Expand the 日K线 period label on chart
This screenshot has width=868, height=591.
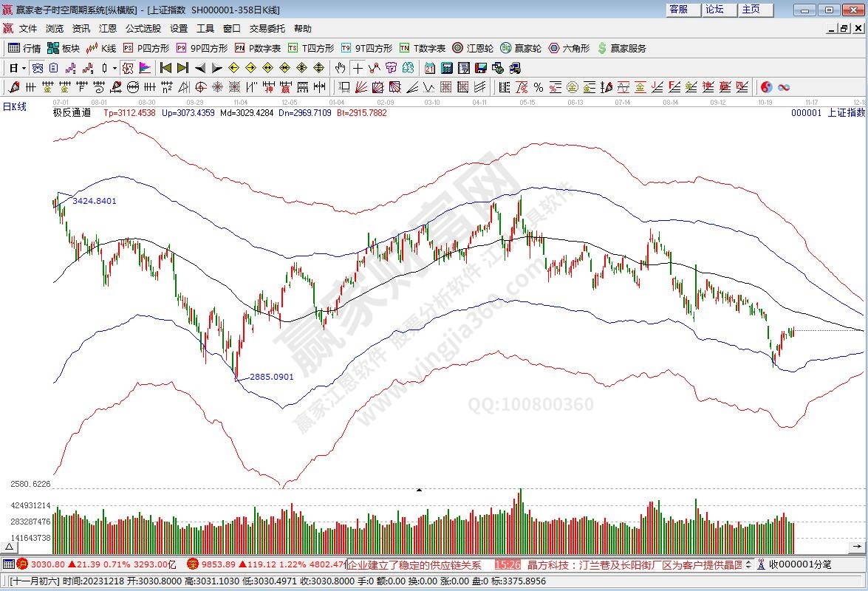[x=15, y=106]
